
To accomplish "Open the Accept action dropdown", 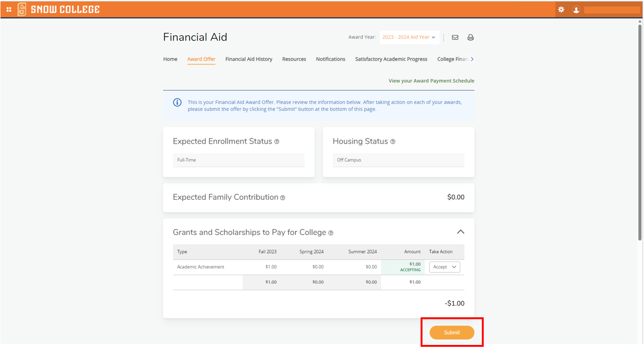I will [444, 267].
